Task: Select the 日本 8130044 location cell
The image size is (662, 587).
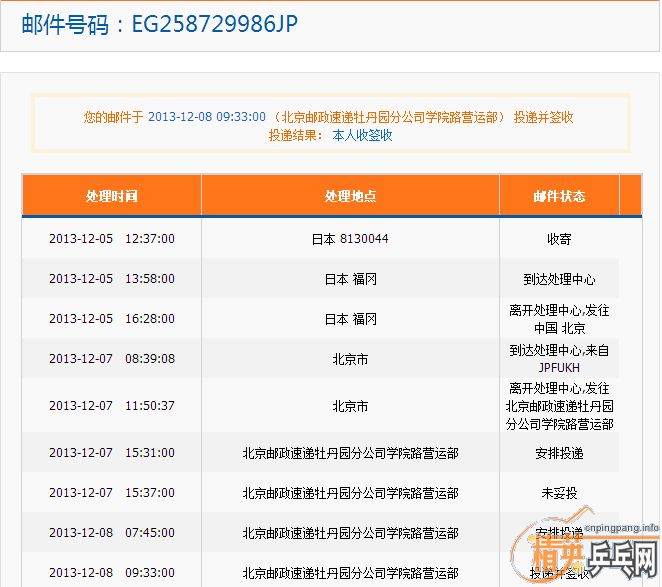Action: point(350,239)
